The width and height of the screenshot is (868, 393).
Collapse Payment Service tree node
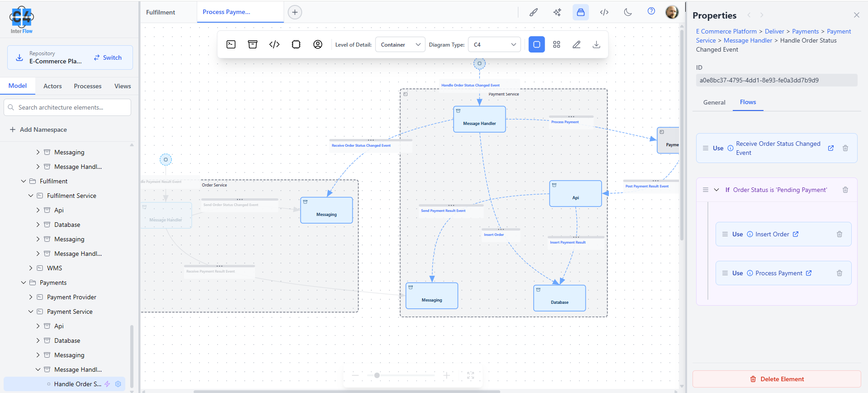point(31,312)
